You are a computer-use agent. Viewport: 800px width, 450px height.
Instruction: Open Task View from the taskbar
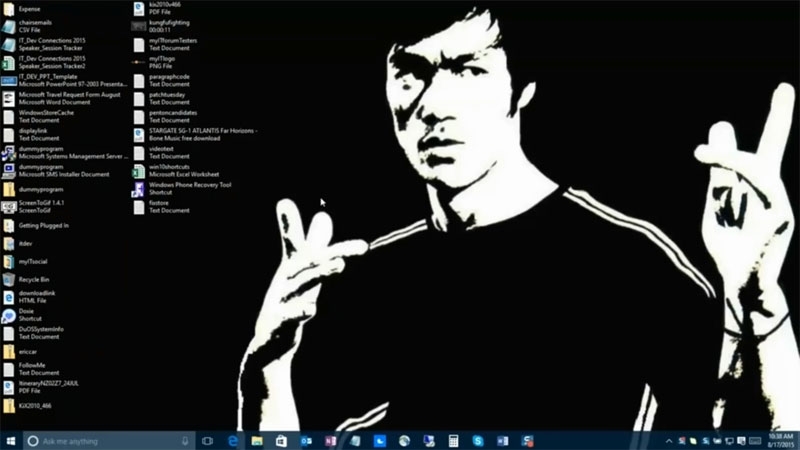click(x=207, y=441)
